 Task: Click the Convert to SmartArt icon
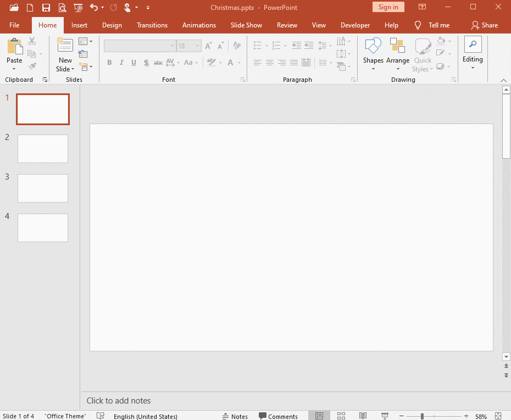[x=341, y=66]
